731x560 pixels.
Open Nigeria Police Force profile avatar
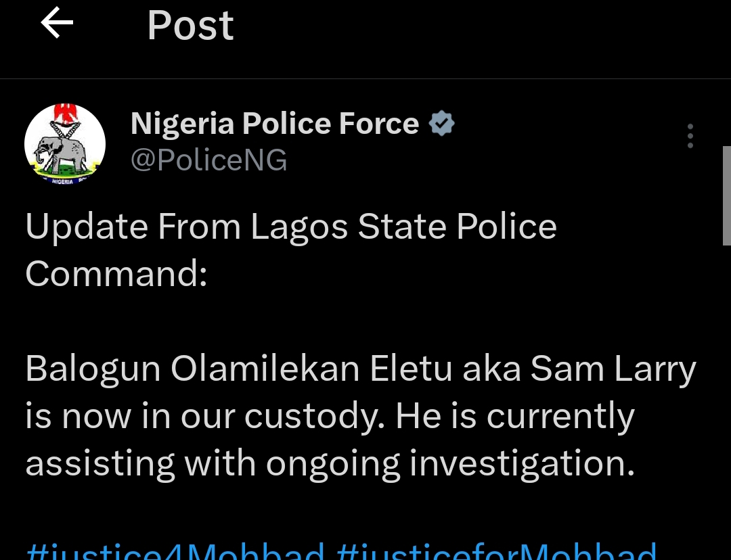pyautogui.click(x=65, y=144)
